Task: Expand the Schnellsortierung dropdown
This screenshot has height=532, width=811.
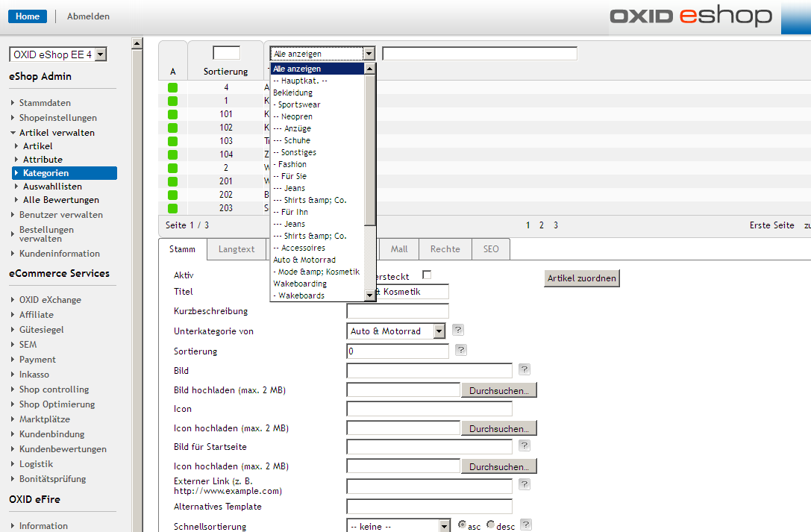Action: tap(399, 526)
